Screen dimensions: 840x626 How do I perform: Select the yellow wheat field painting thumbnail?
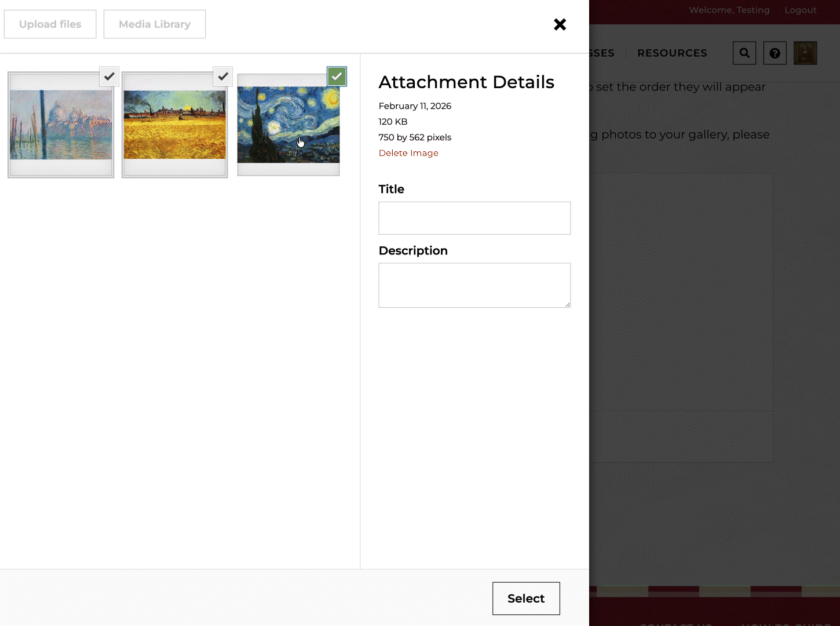(174, 125)
